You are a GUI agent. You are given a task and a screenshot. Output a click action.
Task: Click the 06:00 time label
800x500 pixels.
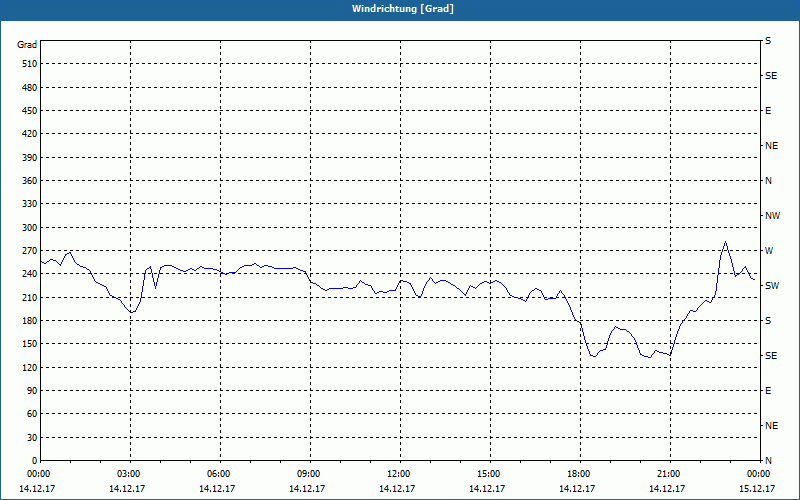tap(220, 474)
